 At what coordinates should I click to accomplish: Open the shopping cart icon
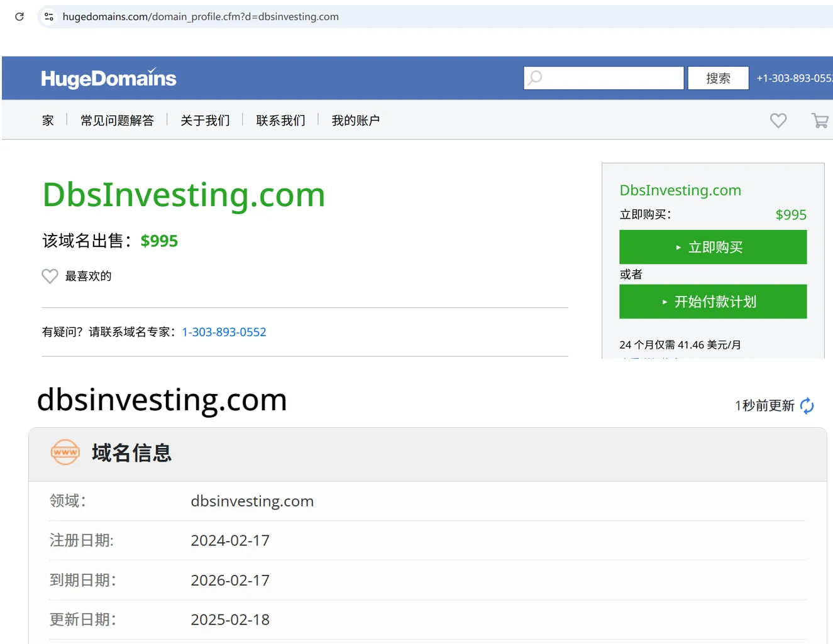click(x=820, y=120)
